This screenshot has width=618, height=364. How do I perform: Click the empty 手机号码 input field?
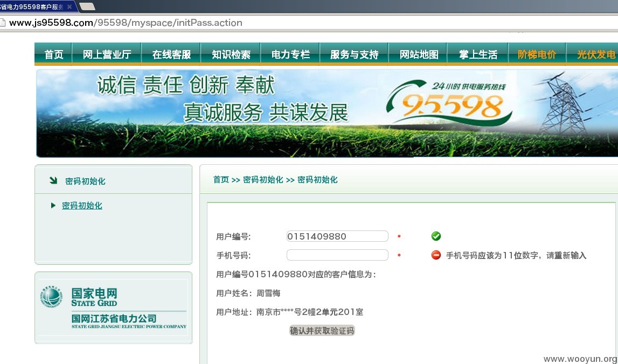pyautogui.click(x=337, y=255)
